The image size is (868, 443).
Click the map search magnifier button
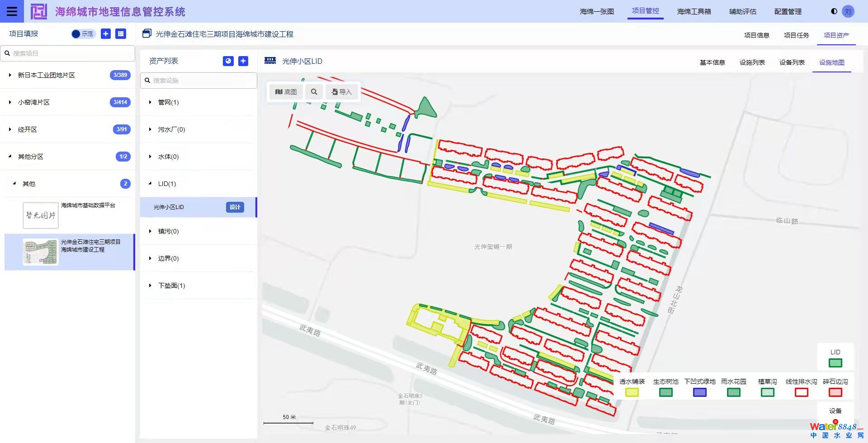pos(314,92)
